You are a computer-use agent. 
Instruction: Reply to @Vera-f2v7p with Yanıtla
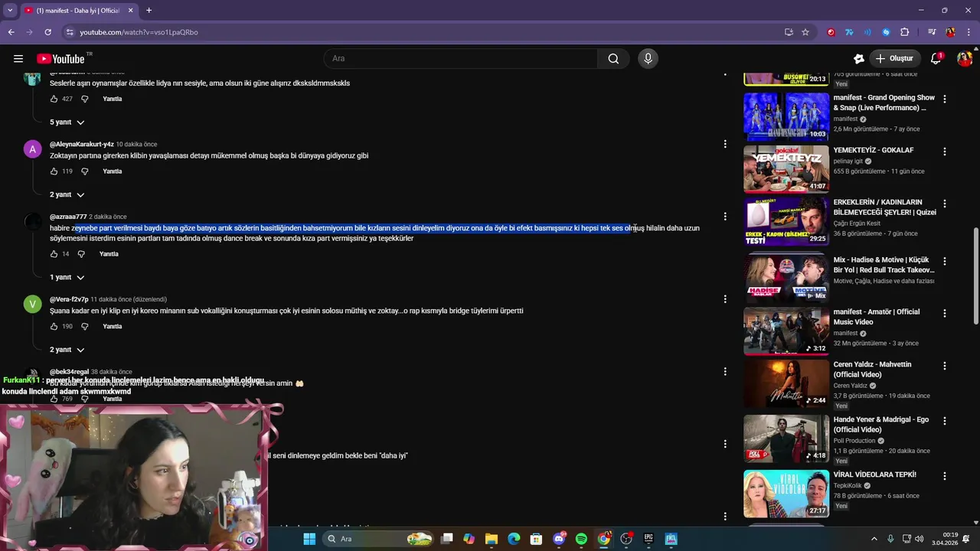click(113, 326)
